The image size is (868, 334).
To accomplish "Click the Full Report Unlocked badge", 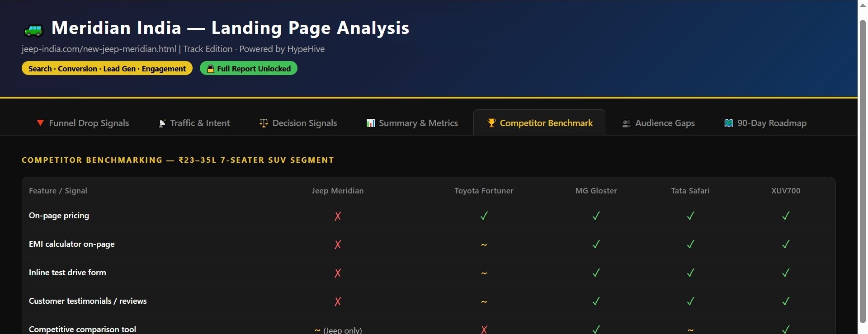I will 249,68.
